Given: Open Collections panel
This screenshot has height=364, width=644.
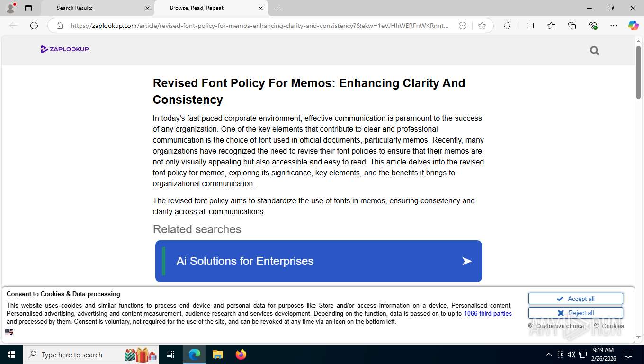Looking at the screenshot, I should pyautogui.click(x=572, y=26).
